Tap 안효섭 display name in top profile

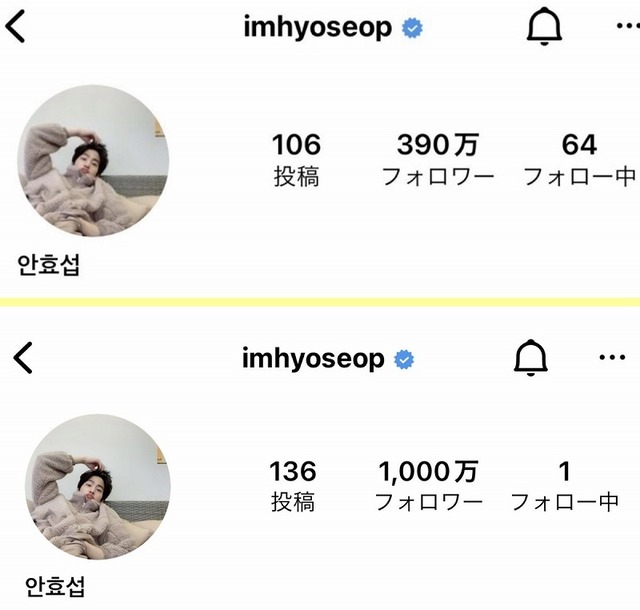point(49,265)
